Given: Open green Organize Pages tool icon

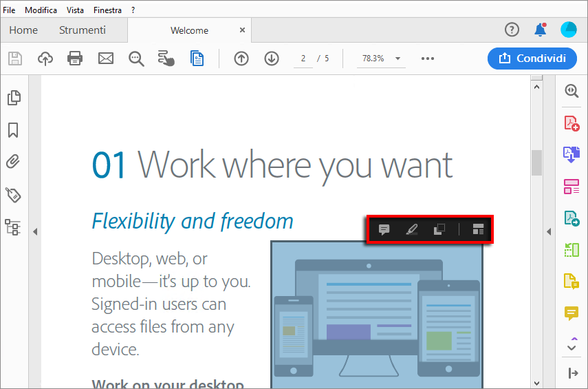Looking at the screenshot, I should (x=571, y=250).
